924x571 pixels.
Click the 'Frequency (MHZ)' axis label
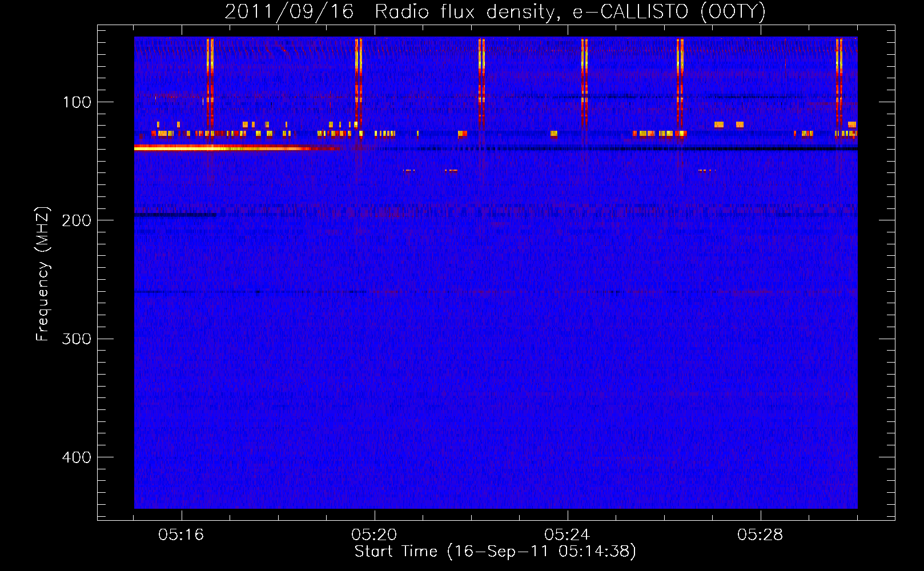coord(43,274)
